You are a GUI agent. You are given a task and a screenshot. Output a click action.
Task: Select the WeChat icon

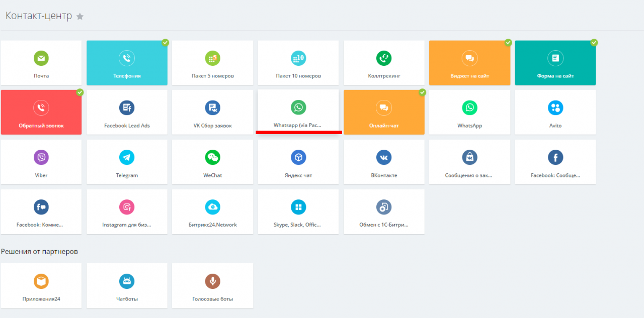click(x=213, y=157)
